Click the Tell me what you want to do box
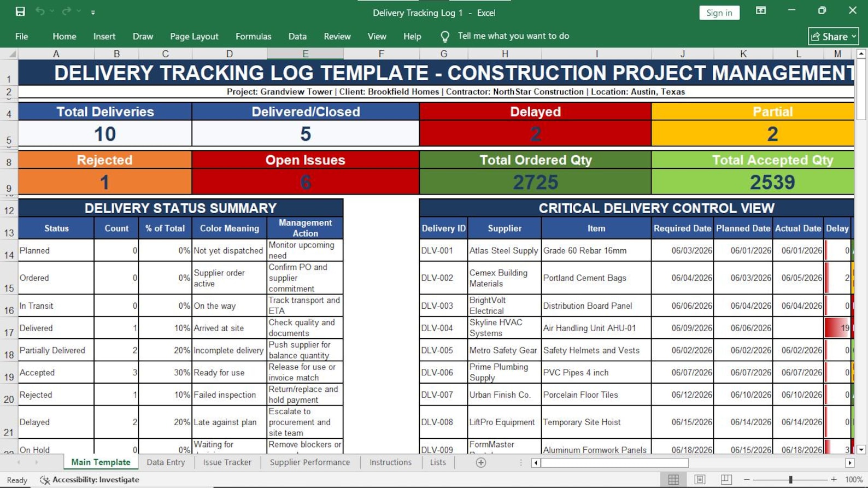Image resolution: width=868 pixels, height=488 pixels. click(513, 36)
